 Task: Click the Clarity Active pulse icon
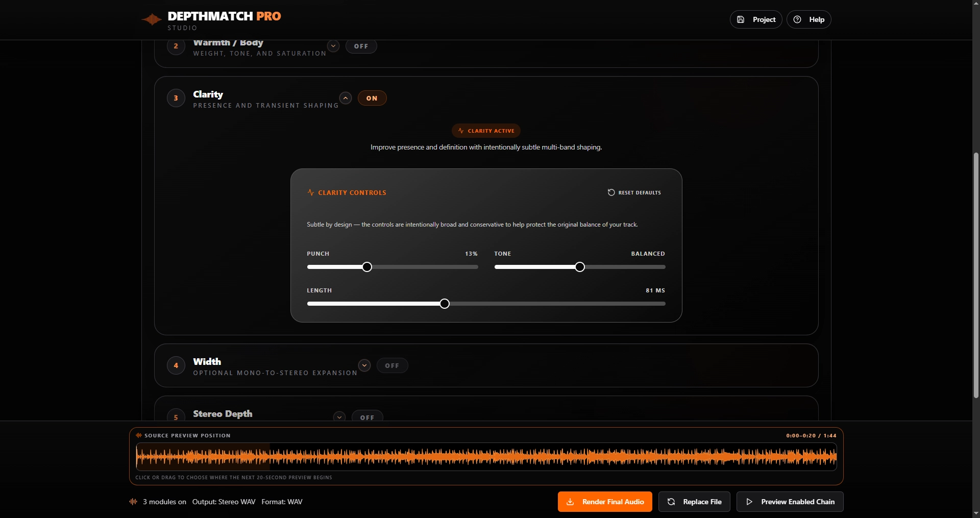pos(461,131)
